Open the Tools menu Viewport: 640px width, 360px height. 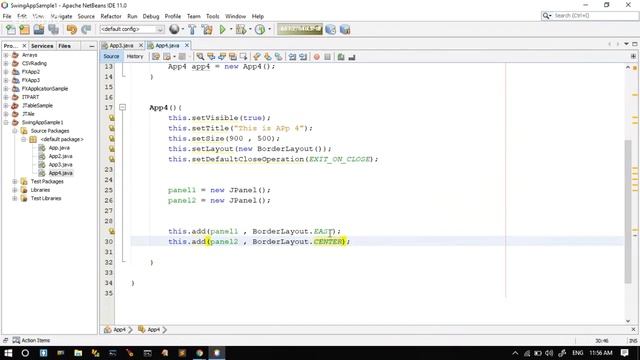pyautogui.click(x=213, y=16)
